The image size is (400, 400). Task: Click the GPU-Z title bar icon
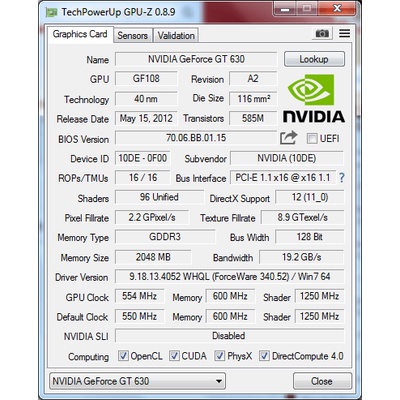[x=52, y=13]
